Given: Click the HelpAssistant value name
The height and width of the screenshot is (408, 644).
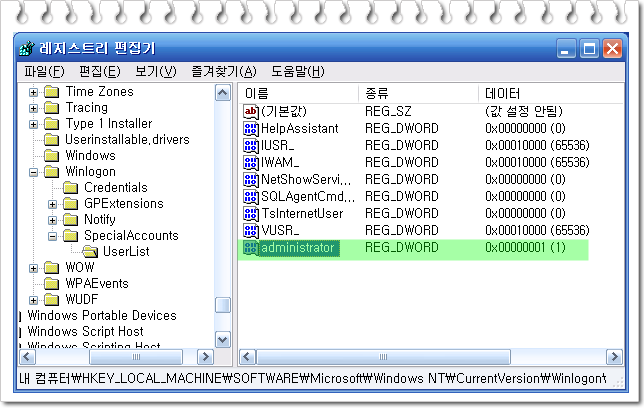Looking at the screenshot, I should (300, 129).
